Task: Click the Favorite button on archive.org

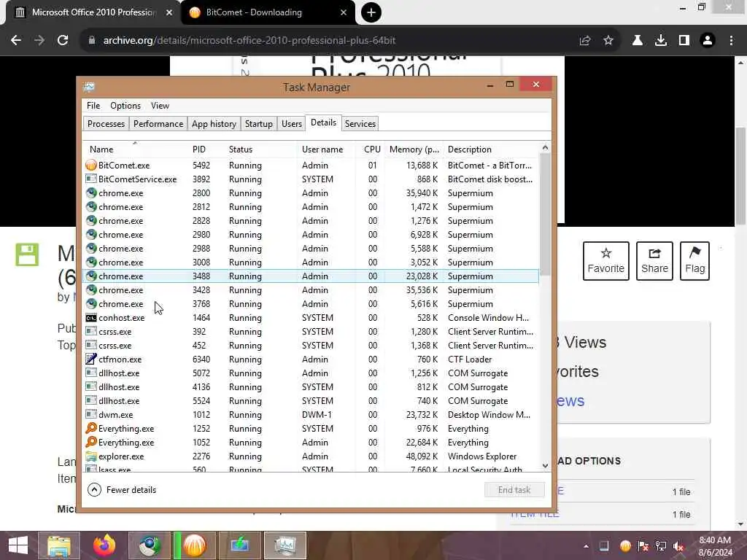Action: pos(606,261)
